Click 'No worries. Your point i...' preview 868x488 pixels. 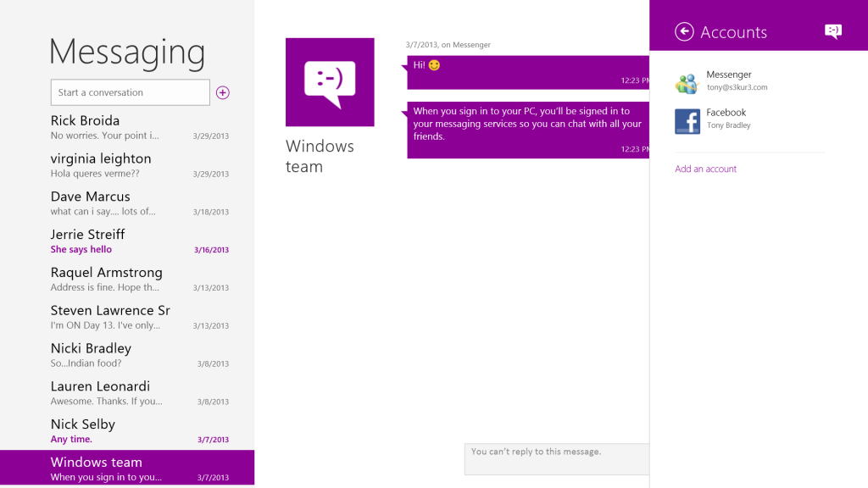(104, 136)
